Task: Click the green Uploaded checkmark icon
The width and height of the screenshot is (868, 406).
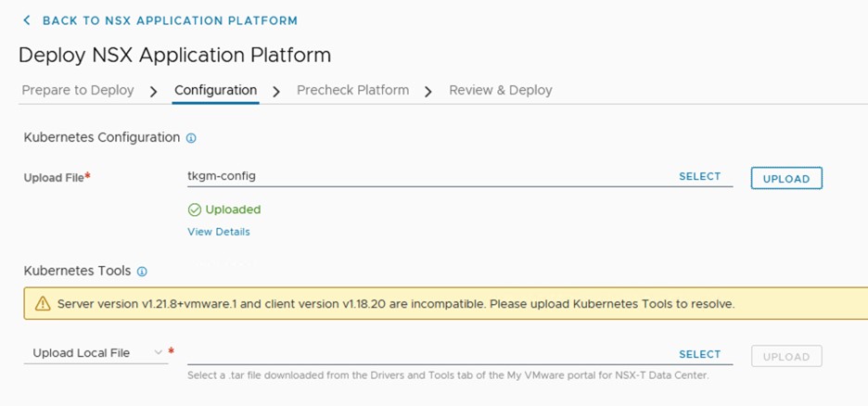Action: [195, 209]
